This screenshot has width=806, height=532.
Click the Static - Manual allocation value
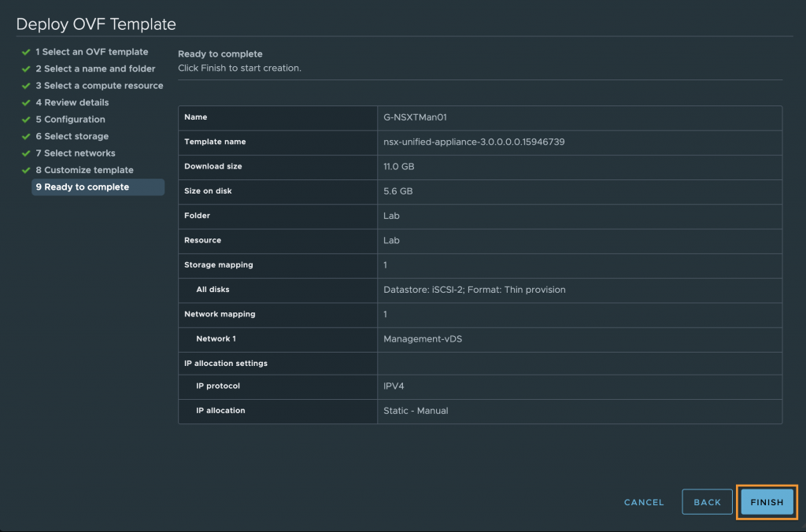coord(416,411)
